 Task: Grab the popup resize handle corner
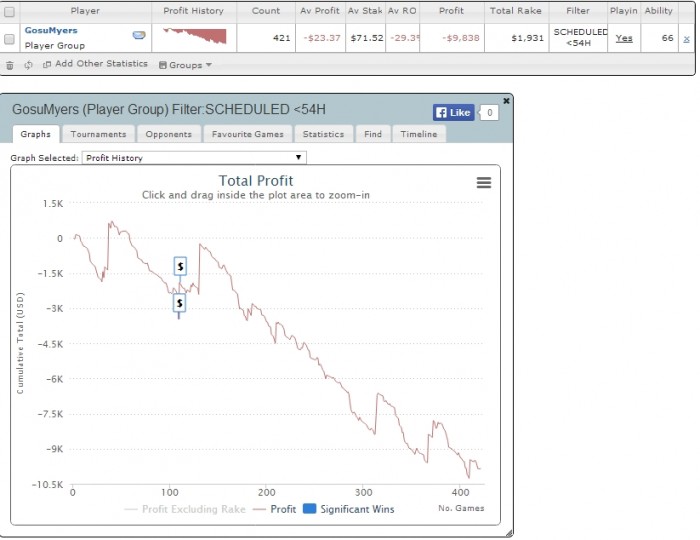[509, 533]
